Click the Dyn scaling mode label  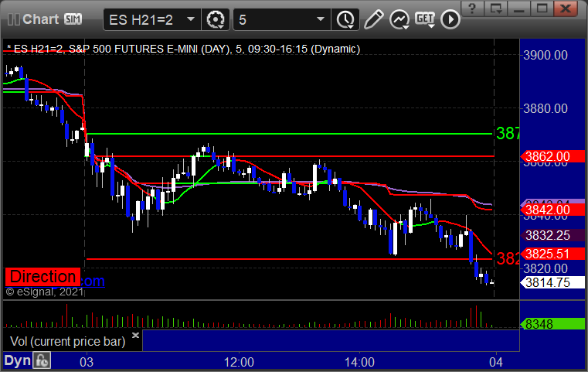(x=17, y=361)
